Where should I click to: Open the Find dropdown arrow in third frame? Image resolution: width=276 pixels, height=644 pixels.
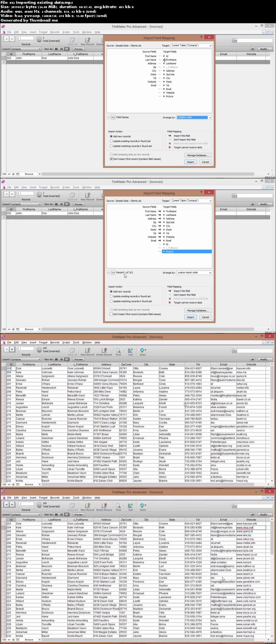click(124, 350)
